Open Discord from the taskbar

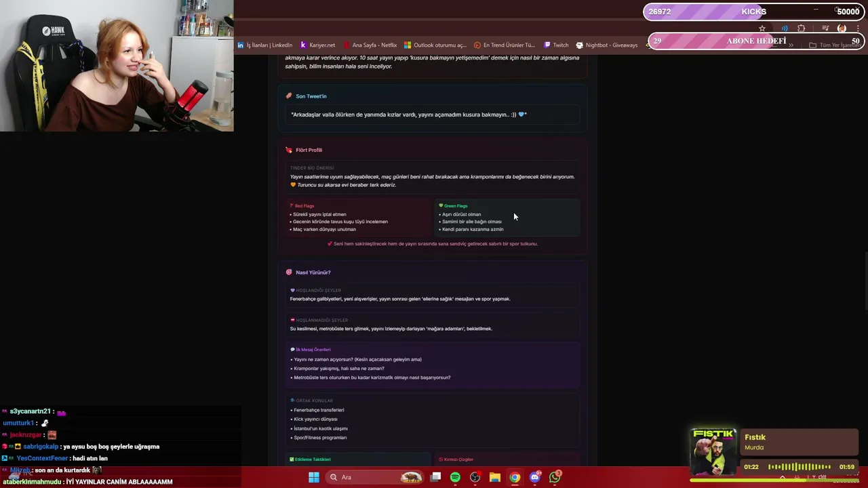coord(534,477)
